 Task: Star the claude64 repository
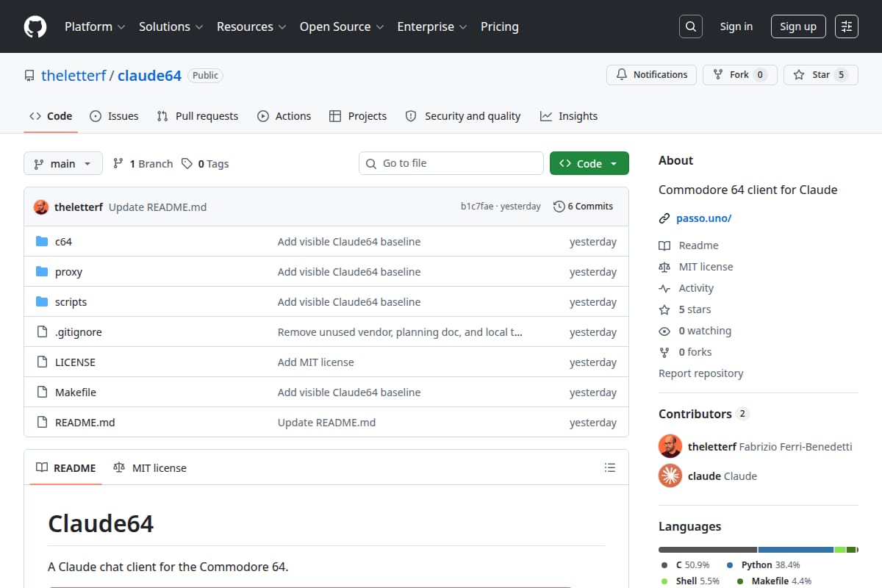(x=820, y=75)
